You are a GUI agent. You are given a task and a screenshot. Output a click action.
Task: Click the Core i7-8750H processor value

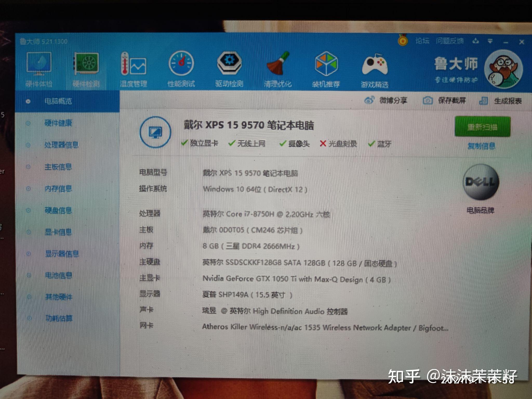tap(266, 214)
